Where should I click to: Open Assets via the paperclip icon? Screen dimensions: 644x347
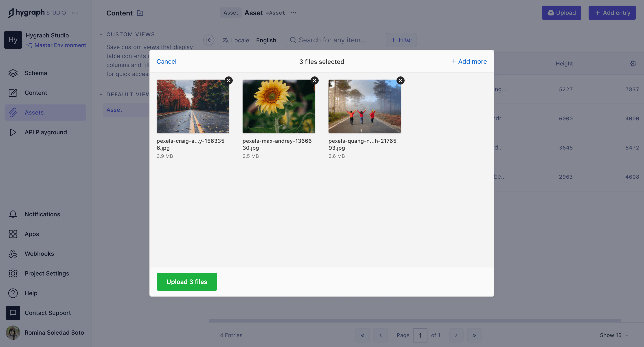coord(13,113)
